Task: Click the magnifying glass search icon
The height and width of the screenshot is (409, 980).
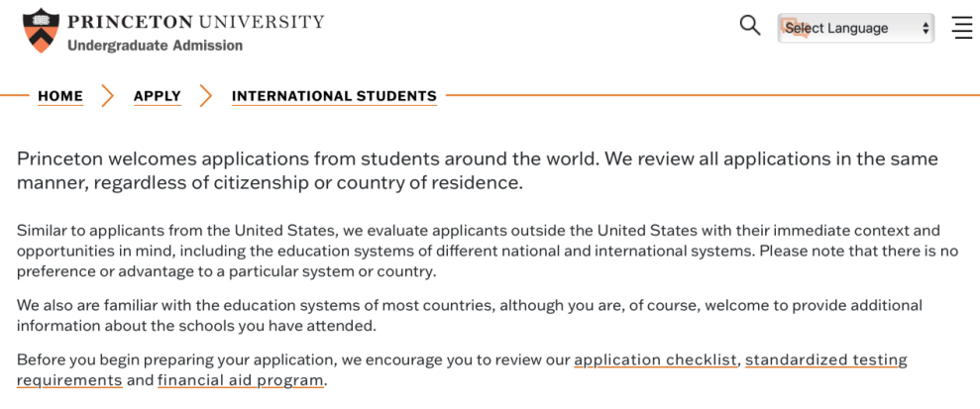Action: (750, 26)
